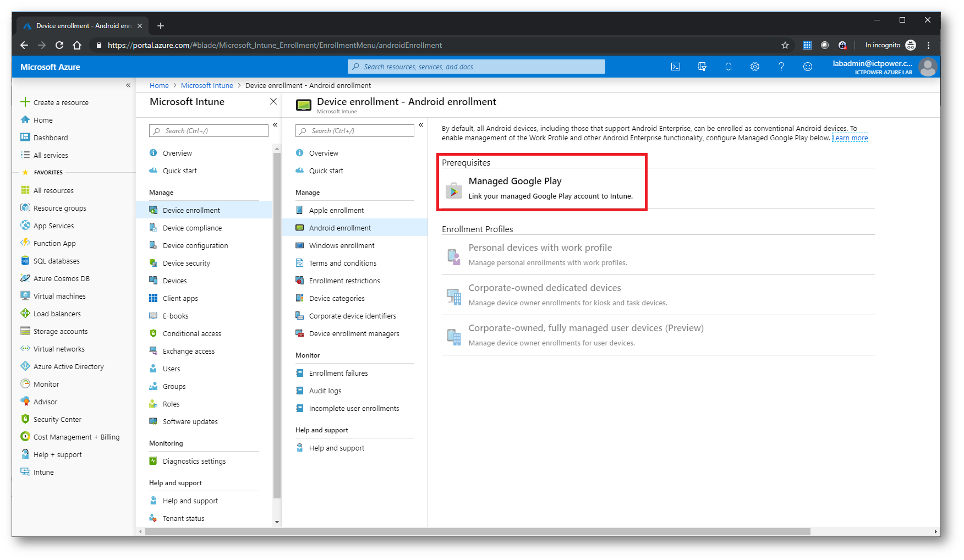Open Device enrollment managers item

click(355, 333)
